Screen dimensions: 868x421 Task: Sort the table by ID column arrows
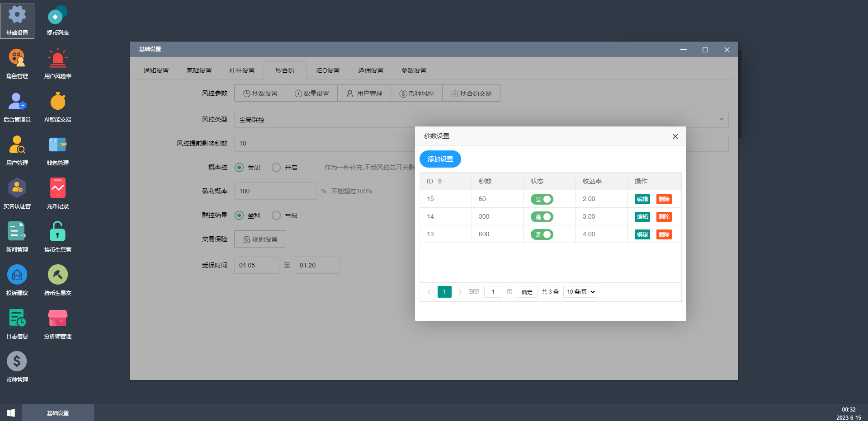tap(440, 181)
